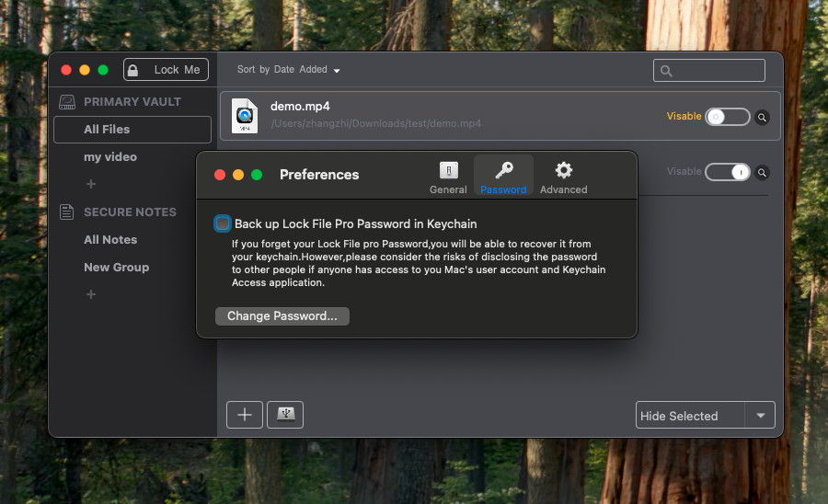Reveal demo.mp4 with its magnifier icon
Viewport: 828px width, 504px height.
coord(762,117)
